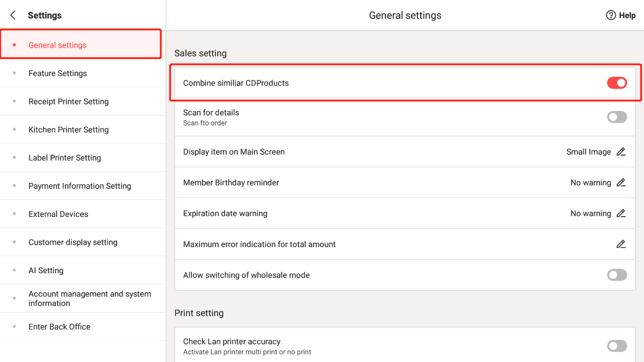Viewport: 644px width, 362px height.
Task: Turn off Combine similar CDProducts switch
Action: coord(617,83)
